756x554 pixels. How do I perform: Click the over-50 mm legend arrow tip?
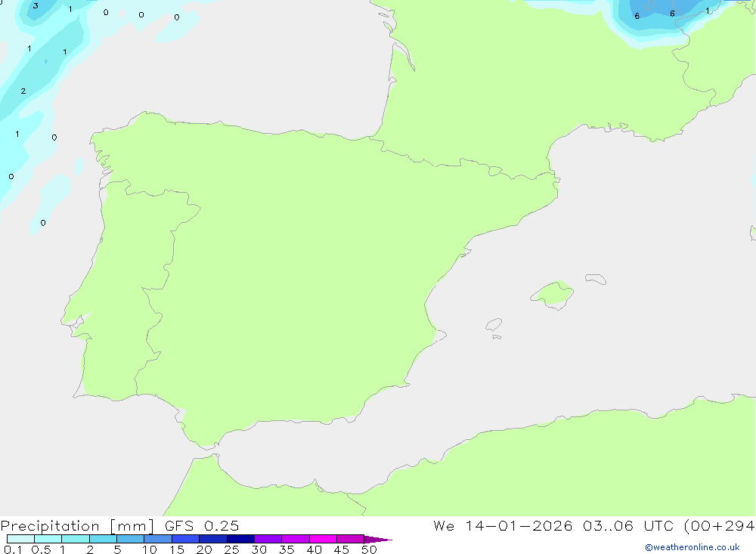[377, 539]
